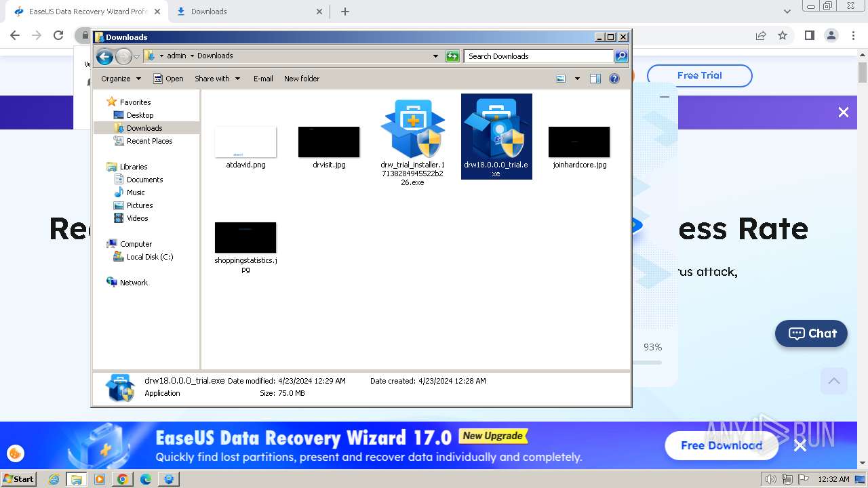The image size is (868, 488).
Task: Click the search magnifier button
Action: pyautogui.click(x=620, y=56)
